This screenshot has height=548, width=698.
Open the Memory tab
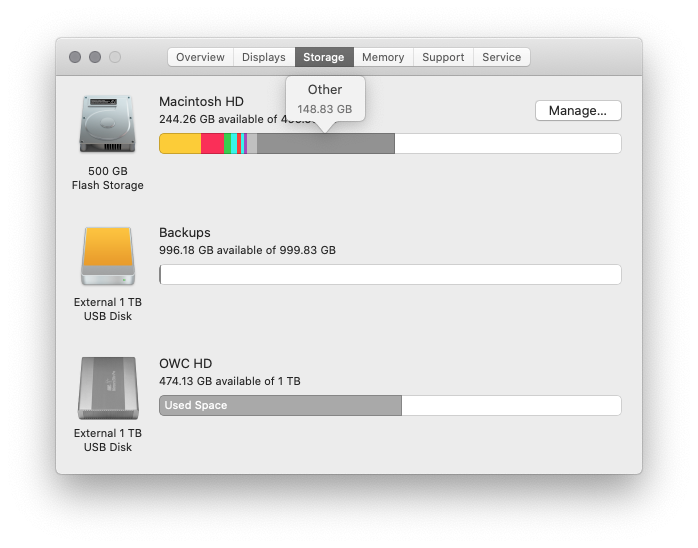tap(383, 57)
